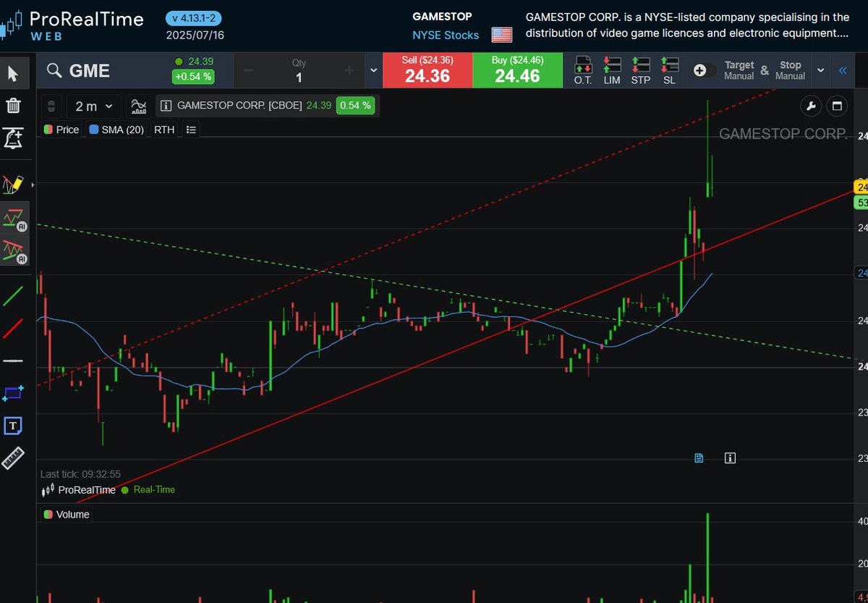Select the red line drawing tool
This screenshot has width=868, height=603.
click(13, 328)
